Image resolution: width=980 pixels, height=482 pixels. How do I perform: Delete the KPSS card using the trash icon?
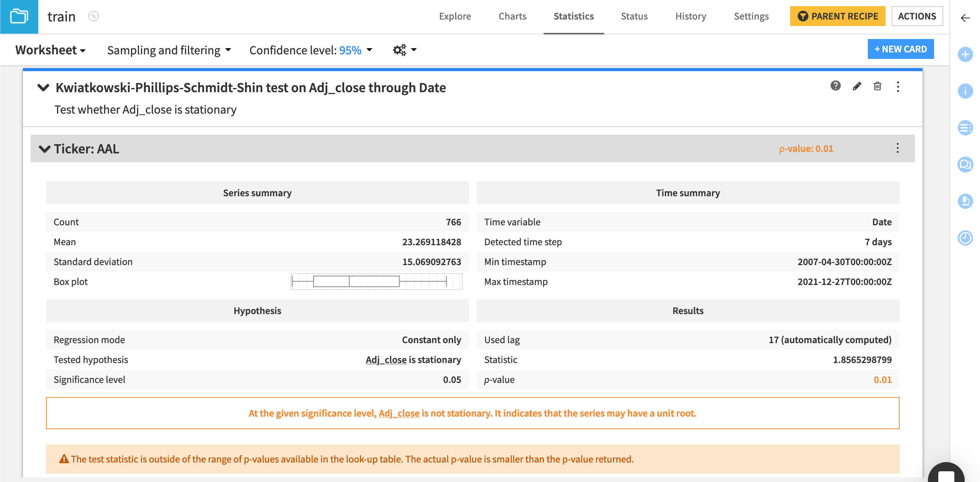point(877,87)
